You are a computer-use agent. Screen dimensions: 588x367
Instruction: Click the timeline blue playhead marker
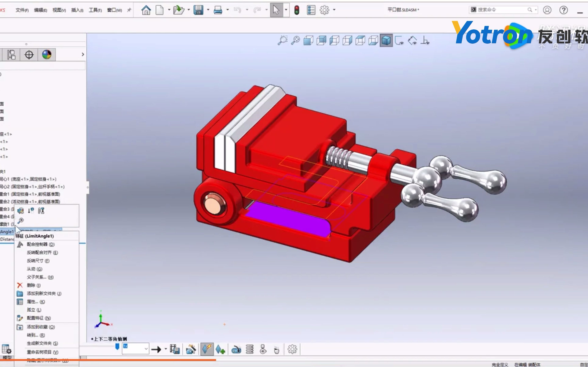[x=117, y=346]
